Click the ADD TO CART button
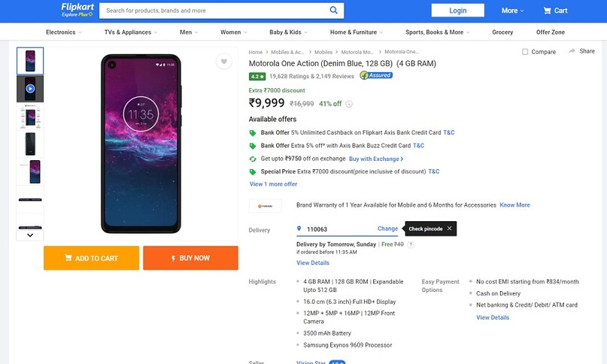This screenshot has height=364, width=607. pos(91,258)
